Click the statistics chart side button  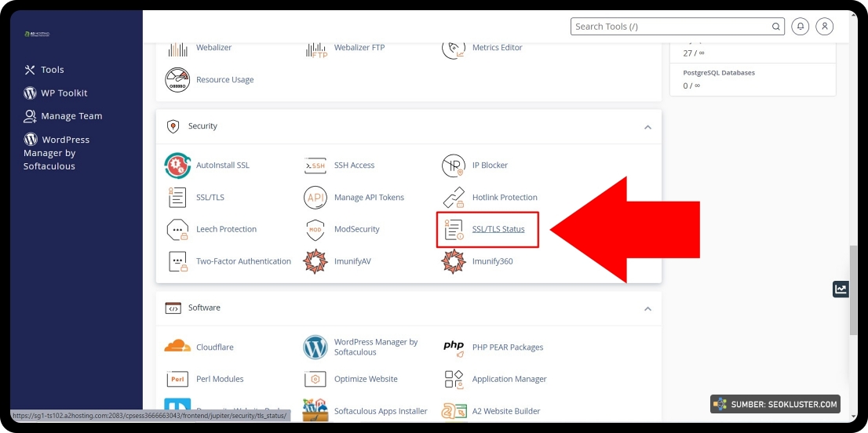(x=841, y=289)
